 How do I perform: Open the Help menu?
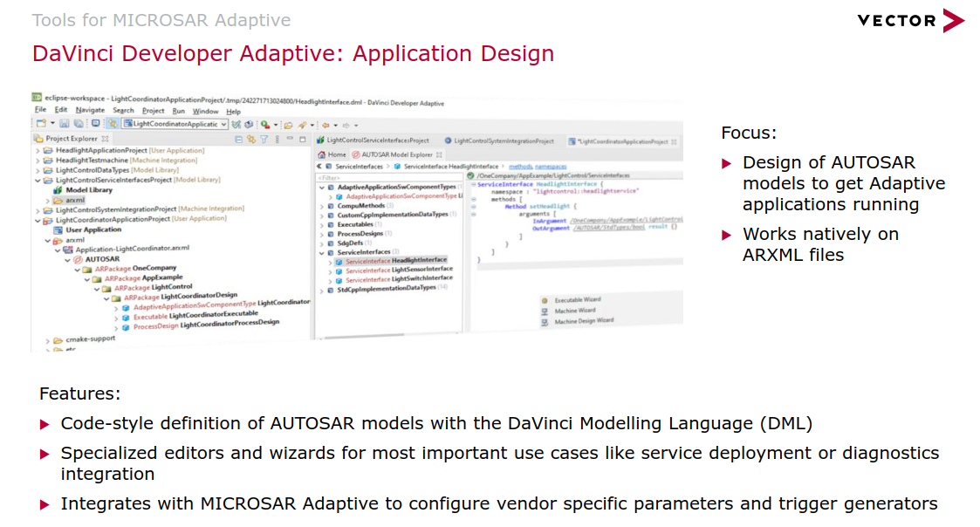click(233, 112)
